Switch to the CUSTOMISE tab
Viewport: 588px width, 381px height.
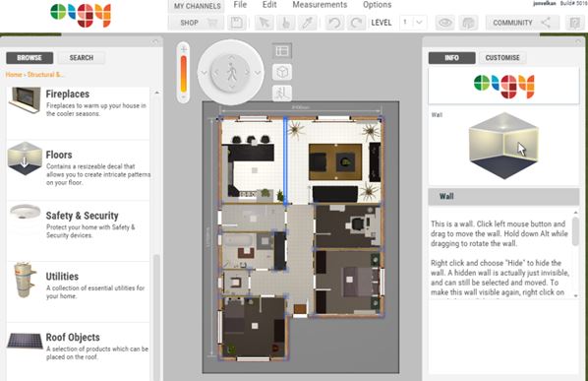click(x=502, y=58)
